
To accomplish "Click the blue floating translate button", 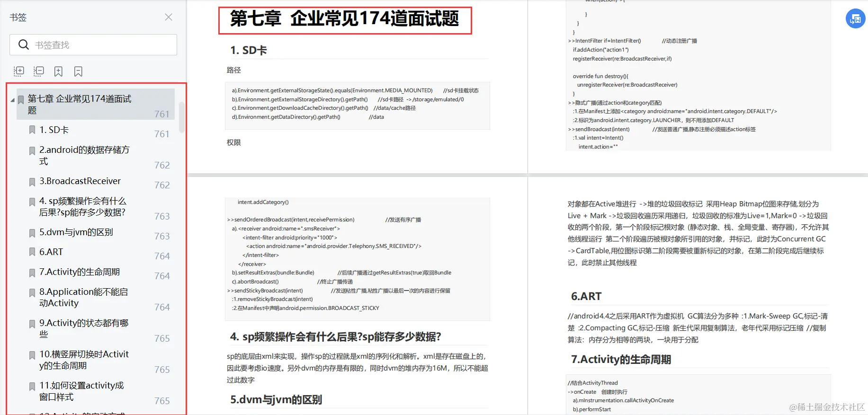I will click(x=856, y=19).
